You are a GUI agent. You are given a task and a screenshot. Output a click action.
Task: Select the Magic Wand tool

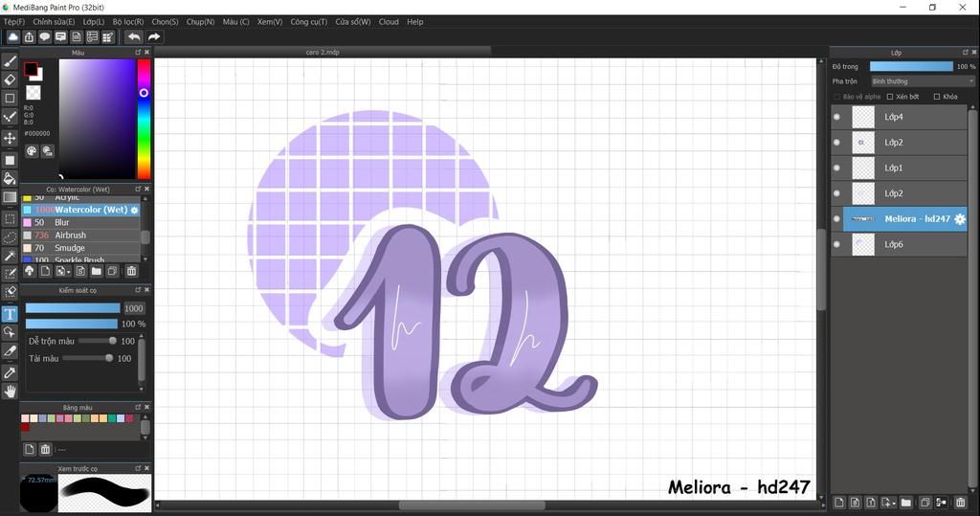coord(10,256)
